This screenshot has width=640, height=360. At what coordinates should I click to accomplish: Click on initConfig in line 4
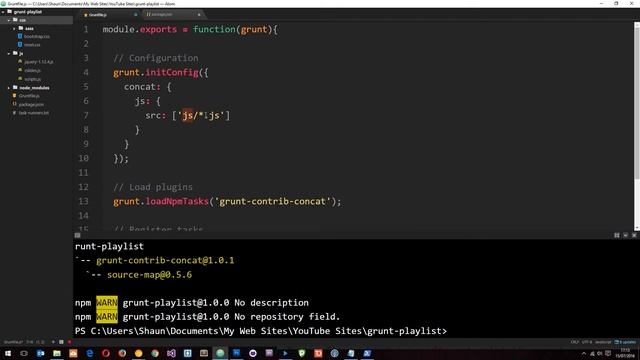(x=171, y=73)
